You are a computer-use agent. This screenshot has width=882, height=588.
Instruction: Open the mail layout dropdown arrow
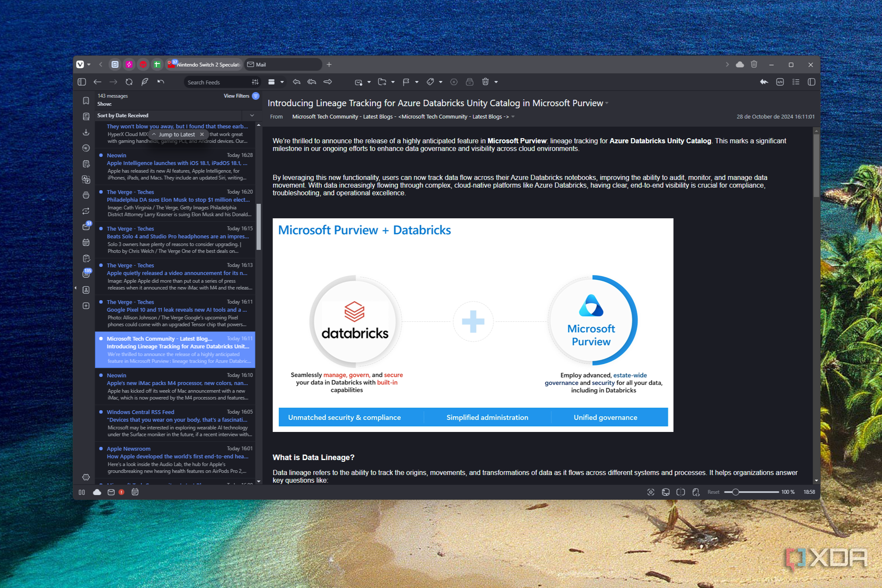click(x=282, y=82)
